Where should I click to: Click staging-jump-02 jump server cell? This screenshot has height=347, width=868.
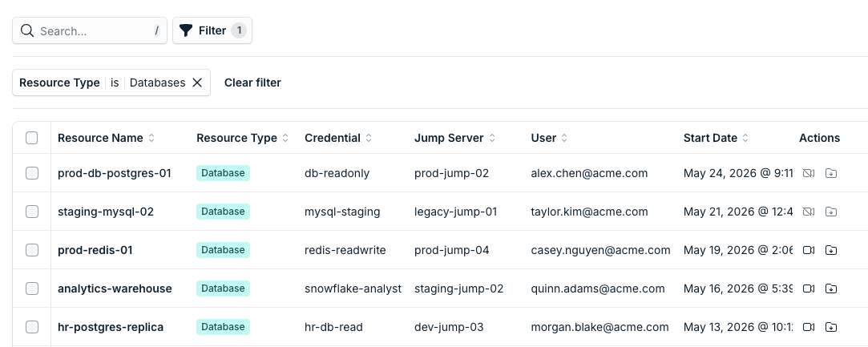[459, 288]
